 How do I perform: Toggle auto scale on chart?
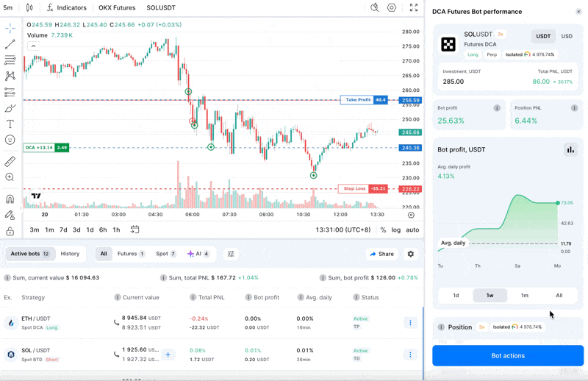(x=412, y=230)
